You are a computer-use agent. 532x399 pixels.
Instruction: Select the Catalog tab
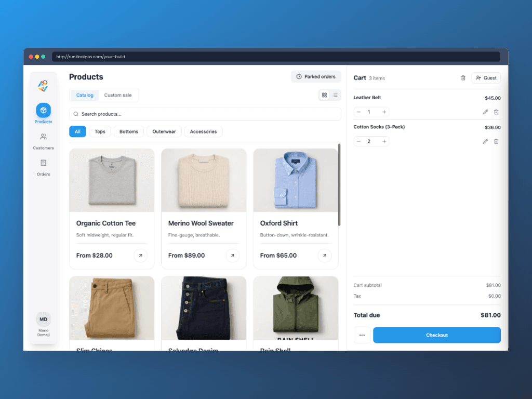click(85, 96)
